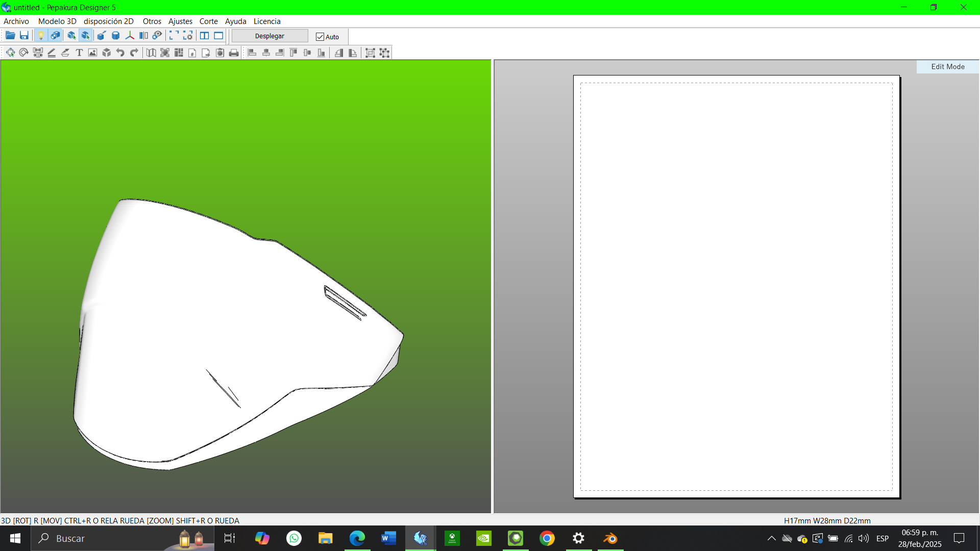Click the printer icon in toolbar
The width and height of the screenshot is (980, 551).
click(234, 53)
